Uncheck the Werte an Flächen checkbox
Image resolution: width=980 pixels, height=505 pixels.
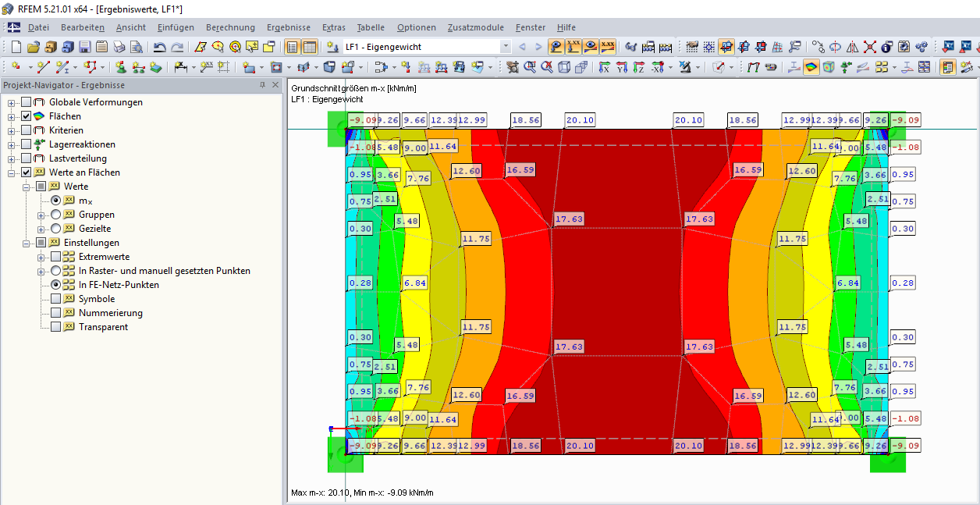[26, 172]
